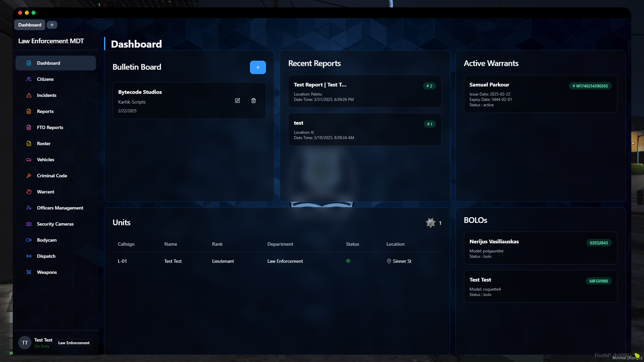Open the Weapons section icon

[29, 272]
